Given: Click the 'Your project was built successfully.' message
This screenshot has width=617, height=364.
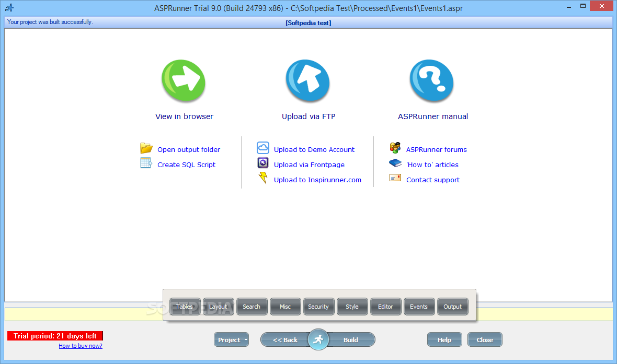Looking at the screenshot, I should (50, 22).
